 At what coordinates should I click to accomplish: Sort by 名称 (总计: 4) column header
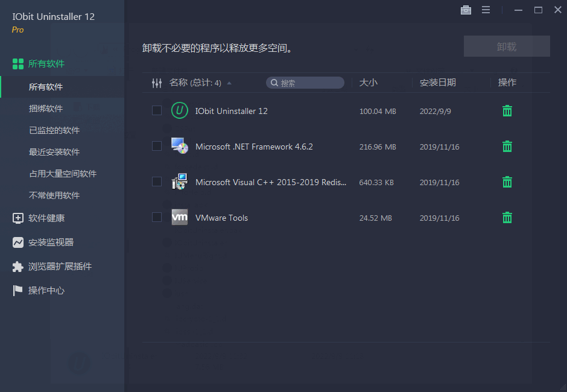point(195,83)
